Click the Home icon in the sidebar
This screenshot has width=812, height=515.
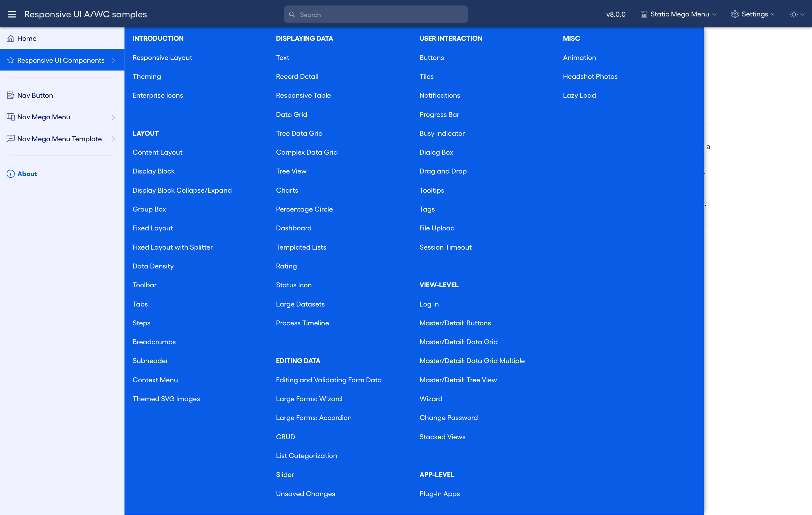[11, 38]
